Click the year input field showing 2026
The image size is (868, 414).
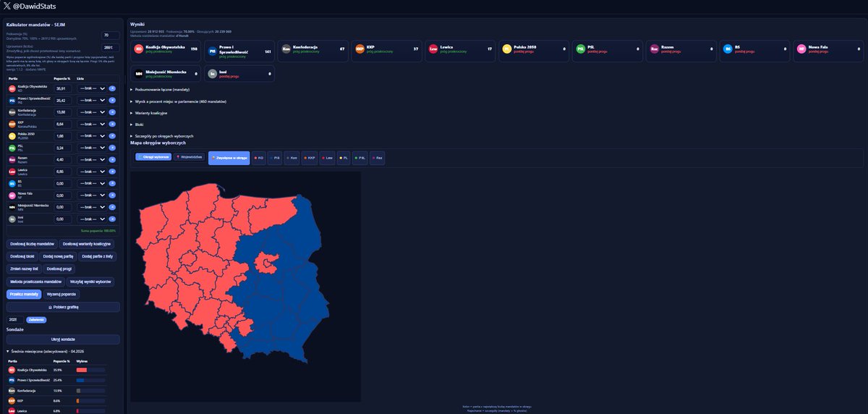point(15,319)
